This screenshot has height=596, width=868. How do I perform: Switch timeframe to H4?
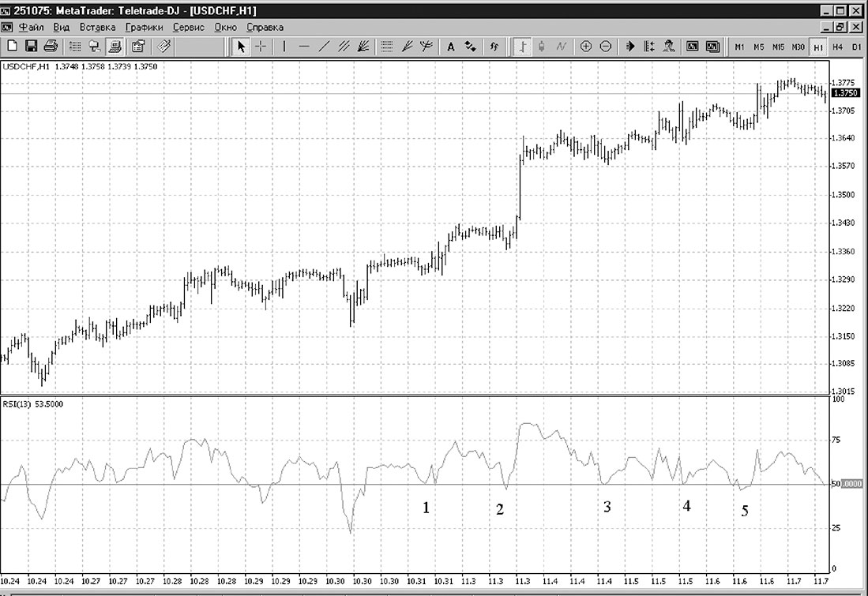[837, 47]
